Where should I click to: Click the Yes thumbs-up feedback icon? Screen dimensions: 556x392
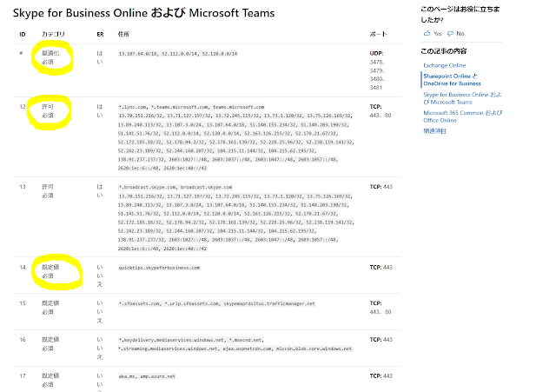(427, 33)
